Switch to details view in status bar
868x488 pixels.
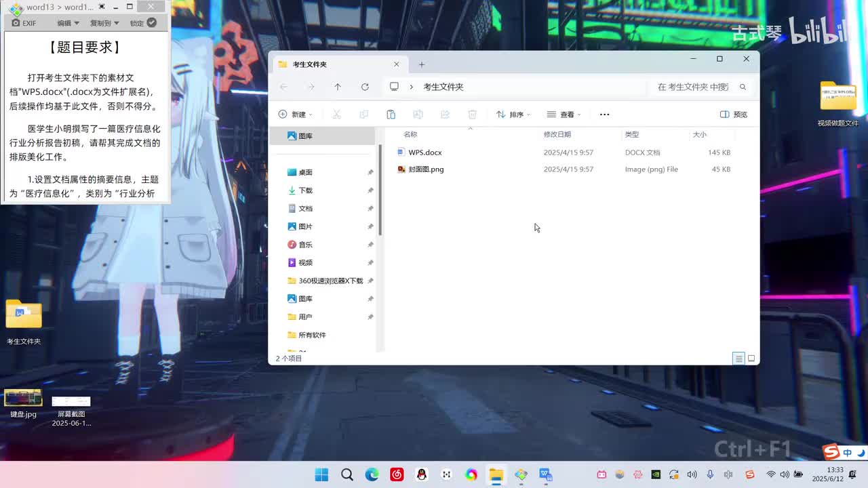click(x=738, y=359)
